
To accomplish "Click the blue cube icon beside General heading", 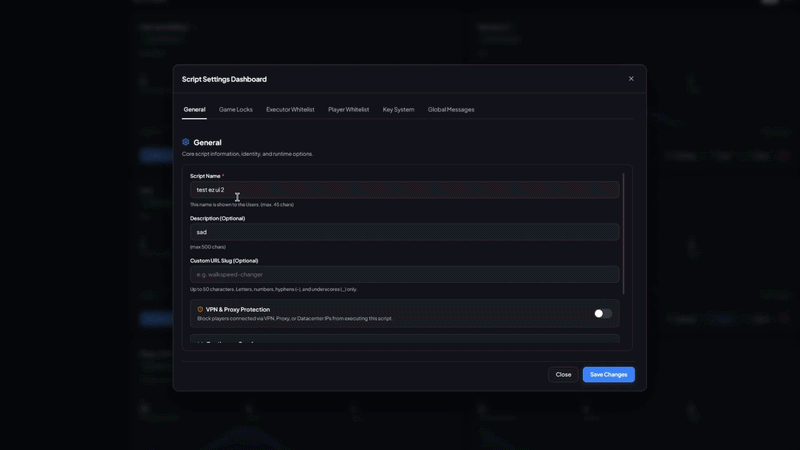I will coord(186,142).
